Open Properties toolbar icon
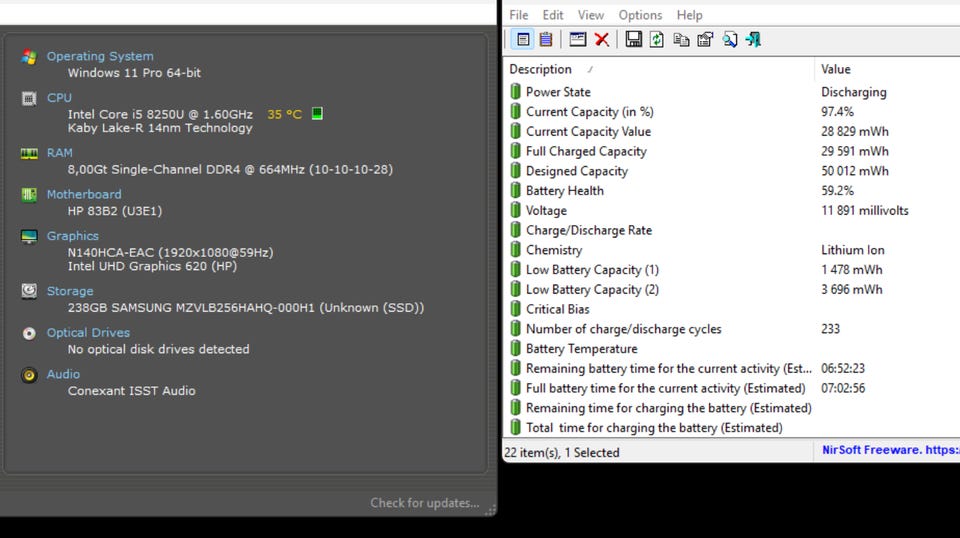The height and width of the screenshot is (538, 960). 705,40
